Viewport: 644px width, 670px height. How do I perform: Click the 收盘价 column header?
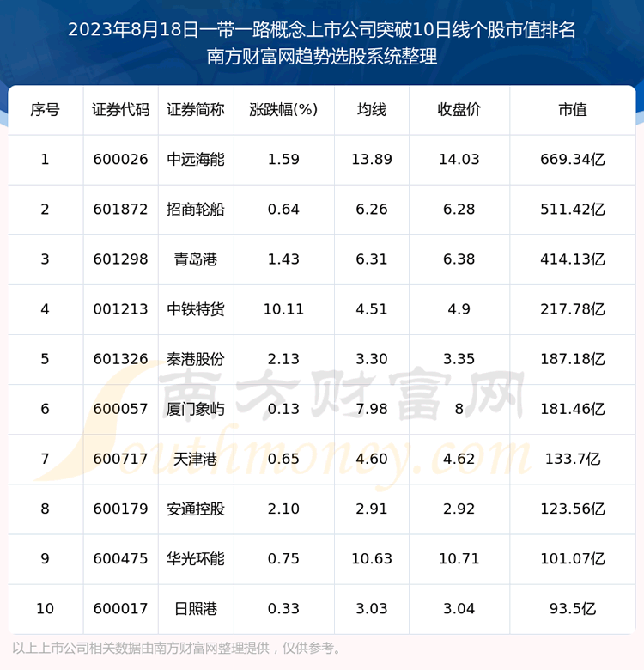pyautogui.click(x=459, y=110)
